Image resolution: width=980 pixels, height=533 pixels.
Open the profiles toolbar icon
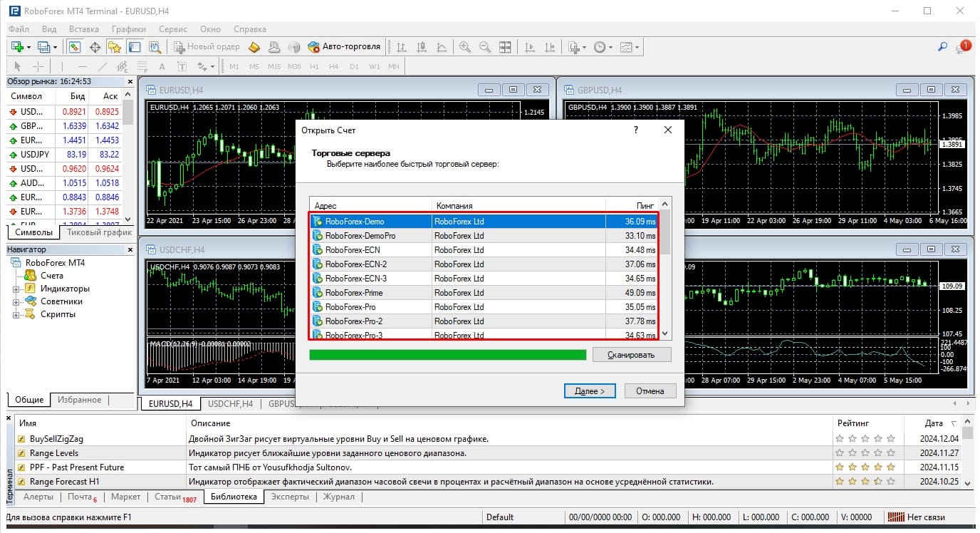(x=44, y=47)
